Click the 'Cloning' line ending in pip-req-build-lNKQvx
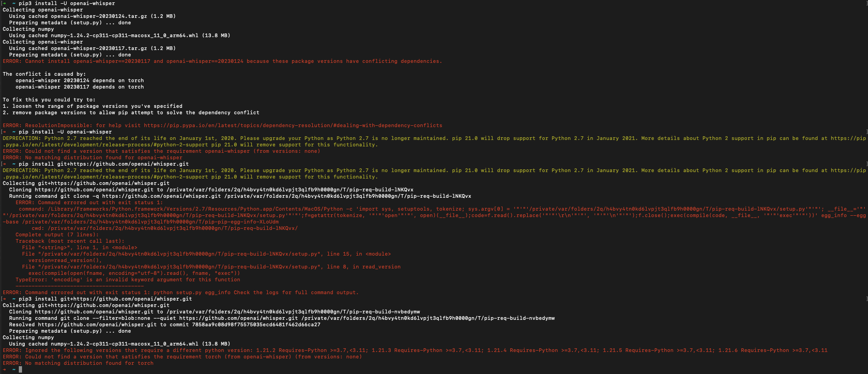868x374 pixels. tap(211, 190)
